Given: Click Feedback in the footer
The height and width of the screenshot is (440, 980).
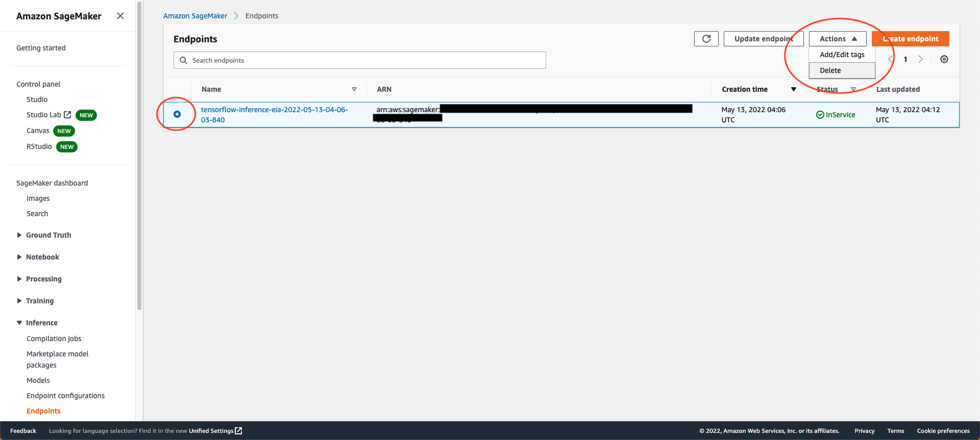Looking at the screenshot, I should (23, 431).
